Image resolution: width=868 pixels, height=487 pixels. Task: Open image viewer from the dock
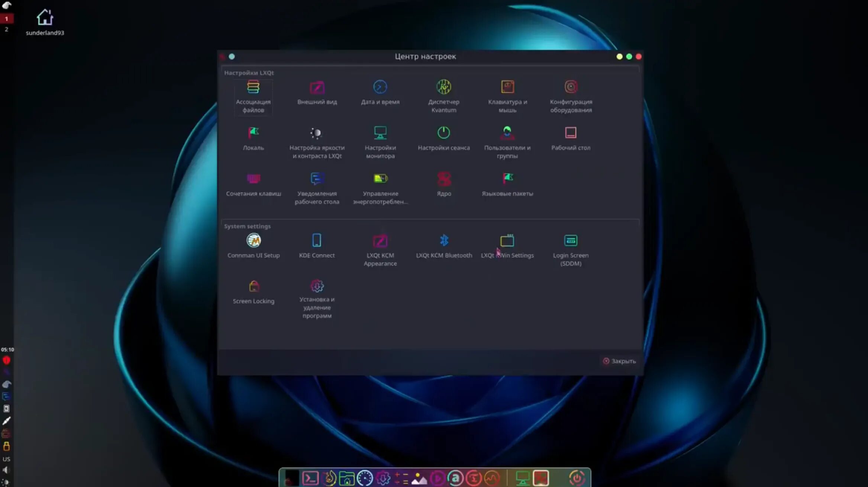419,478
